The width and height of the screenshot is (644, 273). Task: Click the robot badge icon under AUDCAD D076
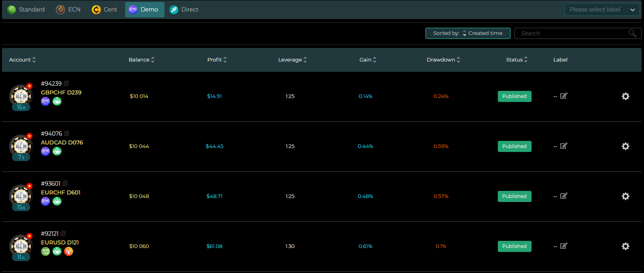(57, 152)
